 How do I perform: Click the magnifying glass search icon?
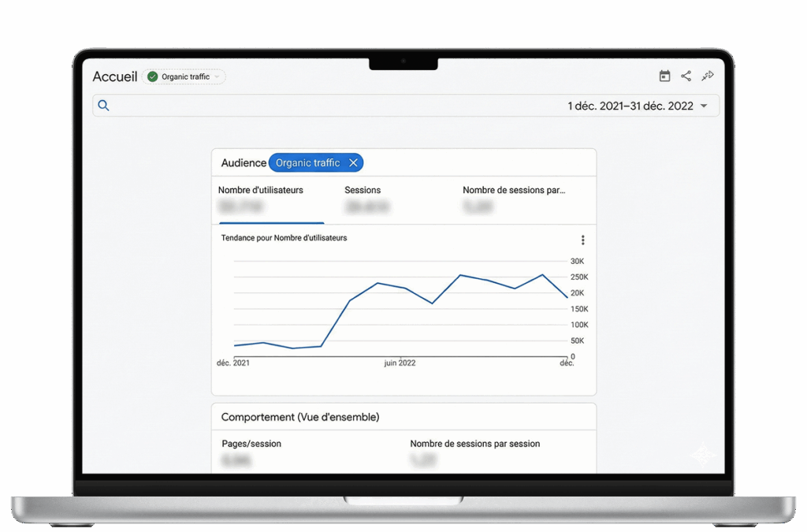coord(103,106)
